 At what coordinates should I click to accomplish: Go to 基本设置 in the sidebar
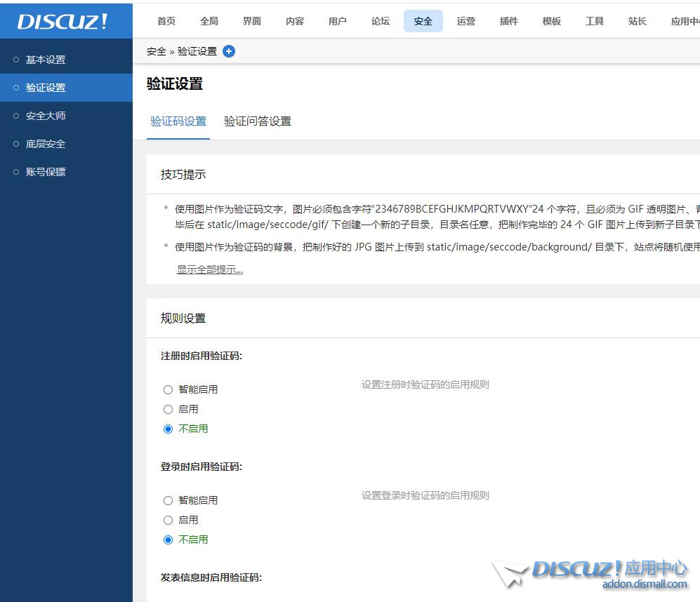point(45,60)
